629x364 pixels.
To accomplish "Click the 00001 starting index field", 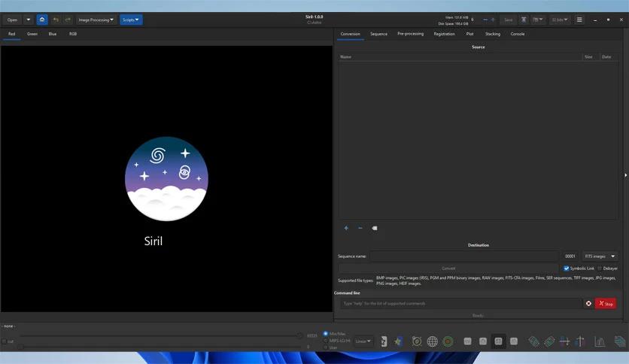I will pyautogui.click(x=570, y=256).
